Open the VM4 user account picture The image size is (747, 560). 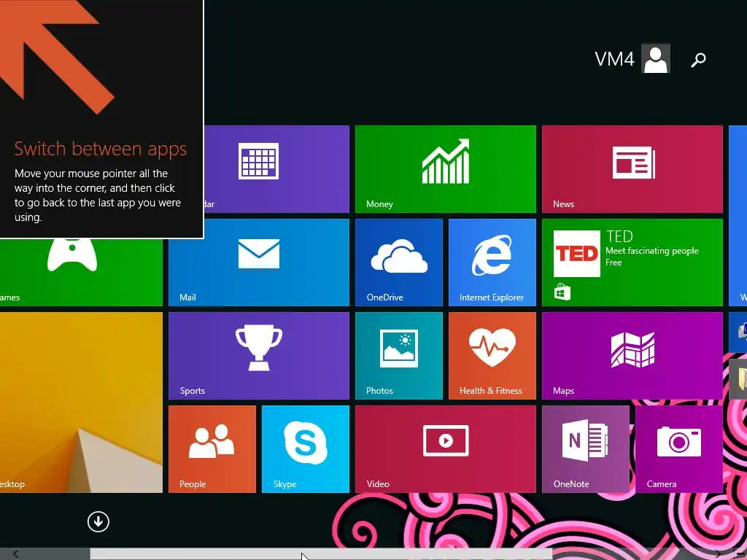click(x=656, y=58)
